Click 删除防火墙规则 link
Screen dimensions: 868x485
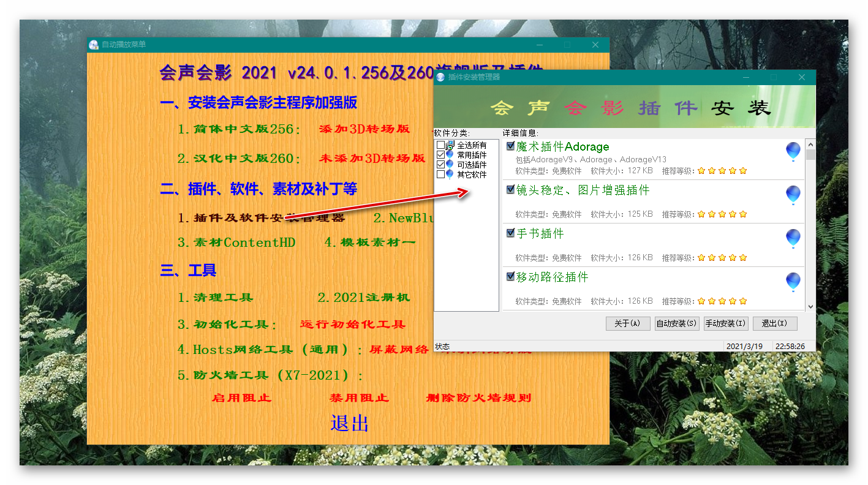coord(478,397)
